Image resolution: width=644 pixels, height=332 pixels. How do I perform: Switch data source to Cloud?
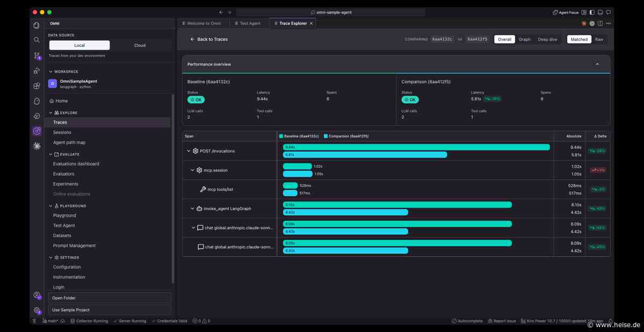pyautogui.click(x=140, y=45)
